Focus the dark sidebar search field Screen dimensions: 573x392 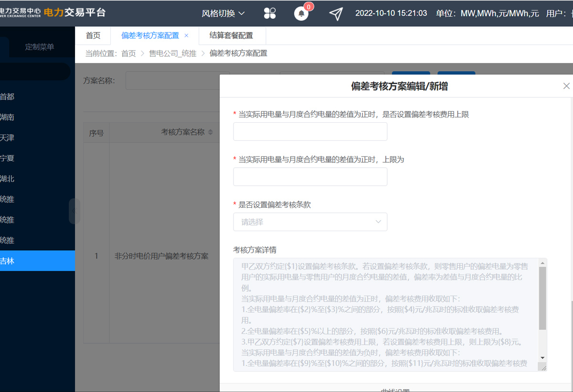click(35, 72)
